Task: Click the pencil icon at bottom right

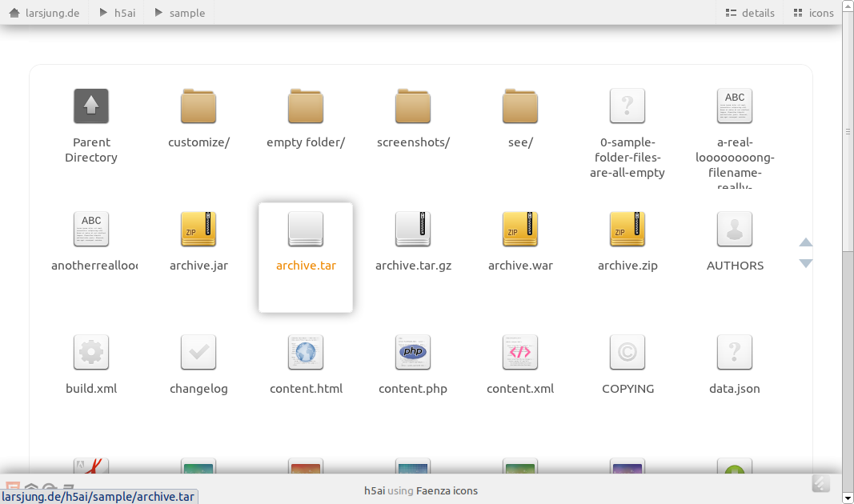Action: [821, 483]
